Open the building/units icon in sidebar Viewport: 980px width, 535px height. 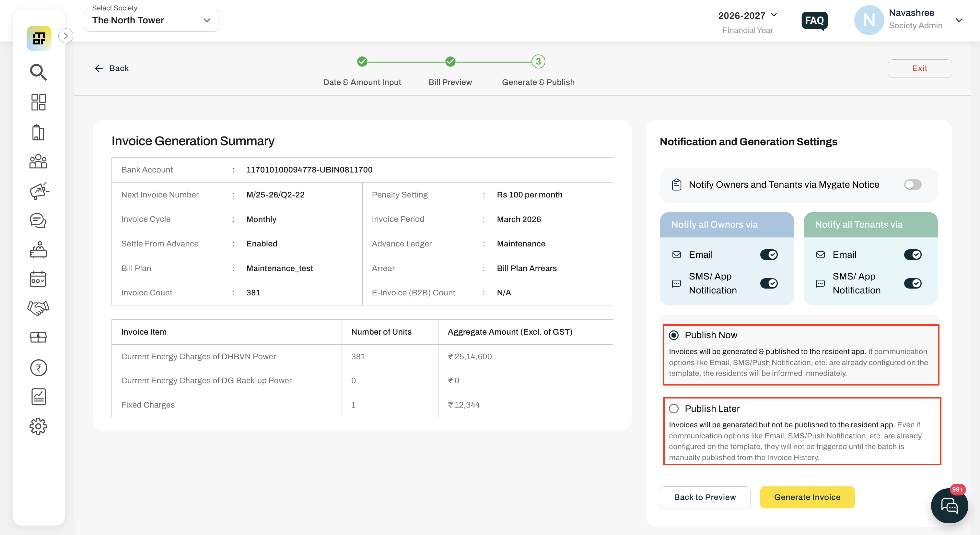[x=38, y=132]
